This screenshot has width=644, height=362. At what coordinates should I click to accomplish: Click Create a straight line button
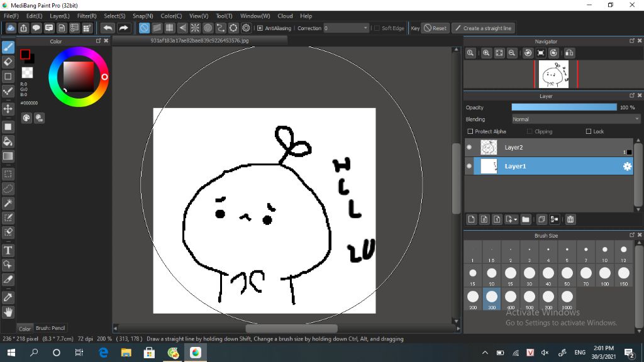(484, 28)
